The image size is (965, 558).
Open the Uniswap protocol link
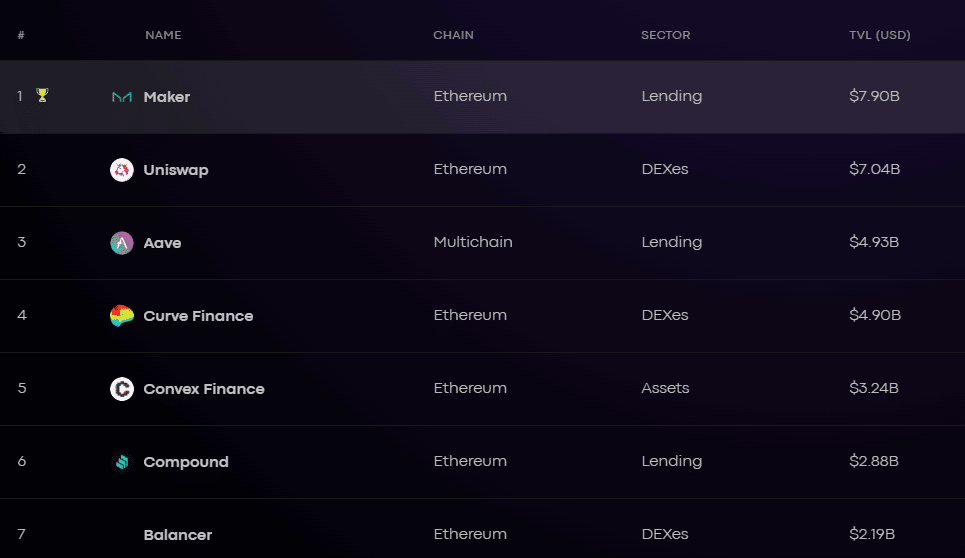176,170
